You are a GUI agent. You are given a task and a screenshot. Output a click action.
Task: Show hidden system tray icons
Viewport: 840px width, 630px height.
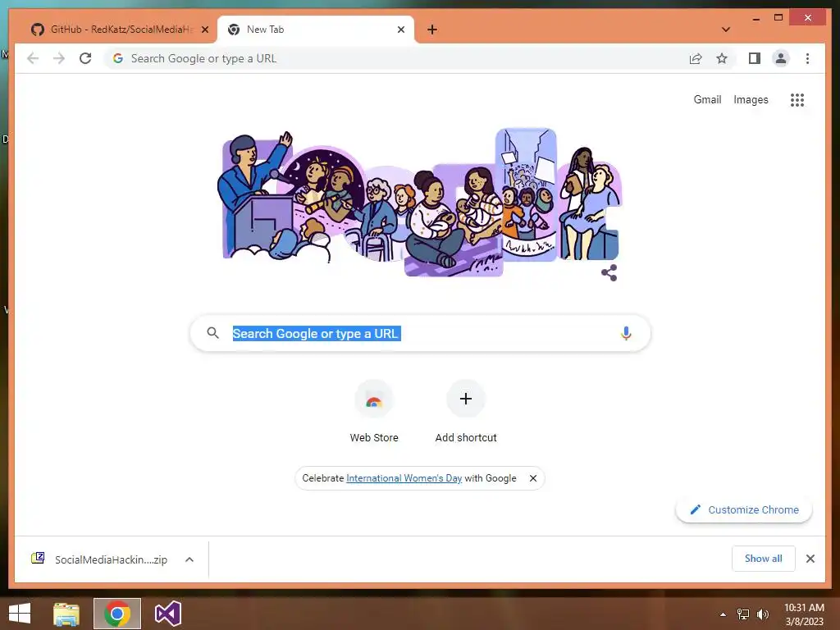(x=724, y=614)
